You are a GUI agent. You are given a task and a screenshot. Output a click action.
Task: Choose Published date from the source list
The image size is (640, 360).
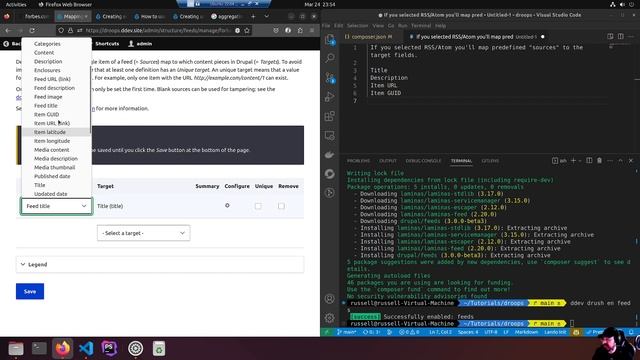pyautogui.click(x=52, y=176)
